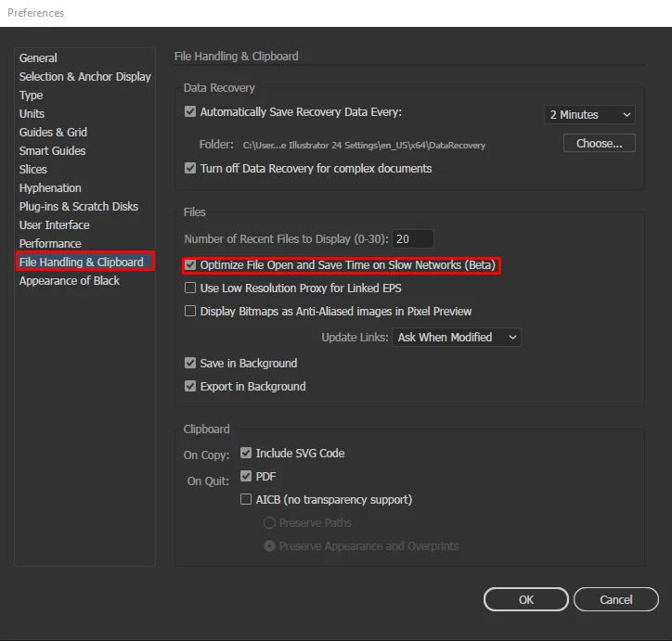This screenshot has height=641, width=672.
Task: Switch to Smart Guides preferences
Action: (52, 150)
